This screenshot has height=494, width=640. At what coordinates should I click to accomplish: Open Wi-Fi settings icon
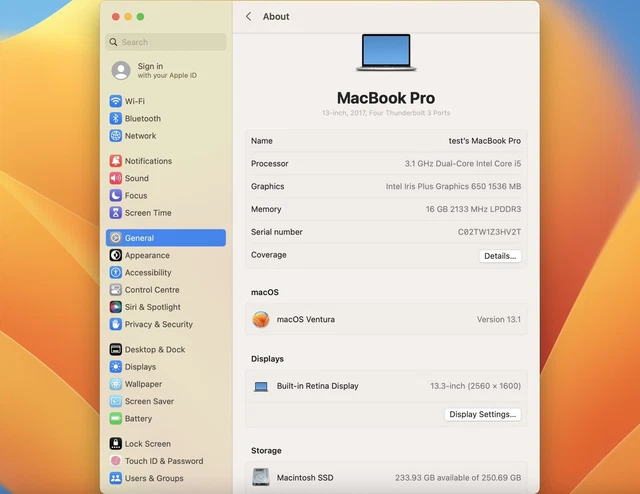[116, 101]
